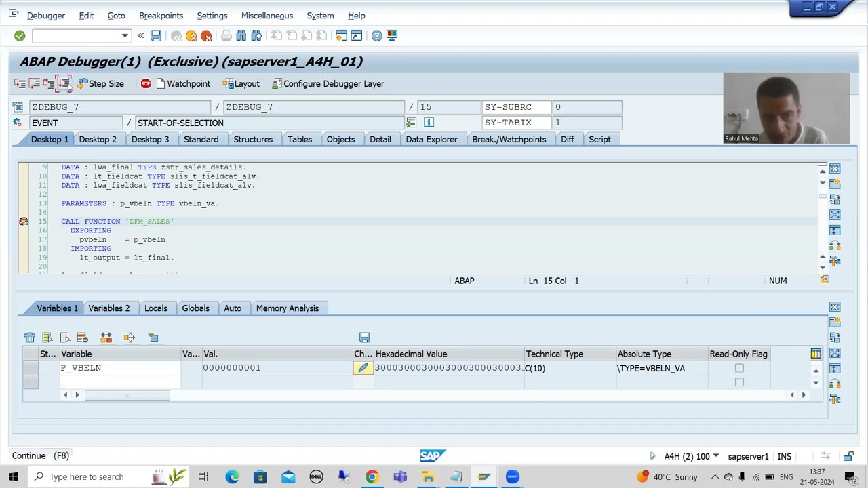Click the Execute step-over debugger icon
Screen dimensions: 868x488
click(x=34, y=83)
